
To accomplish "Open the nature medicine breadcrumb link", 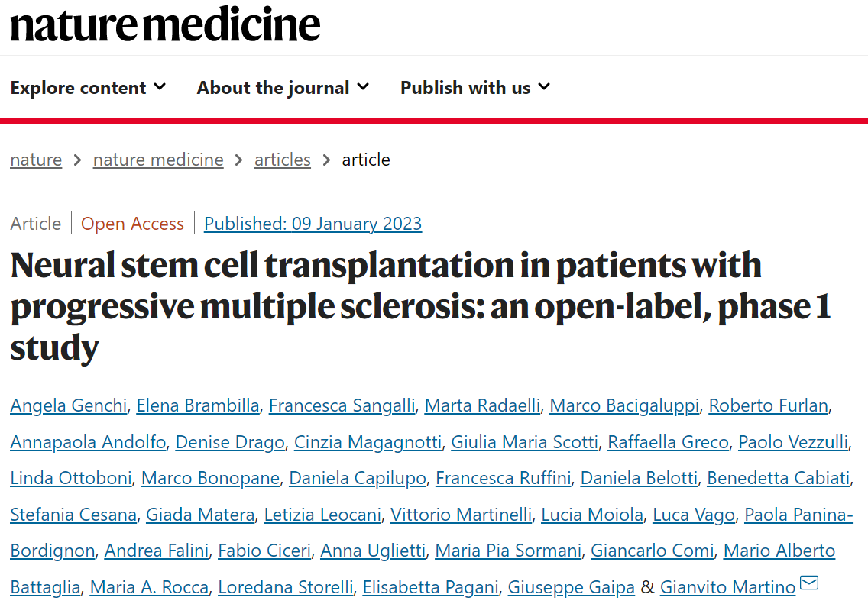I will [158, 160].
